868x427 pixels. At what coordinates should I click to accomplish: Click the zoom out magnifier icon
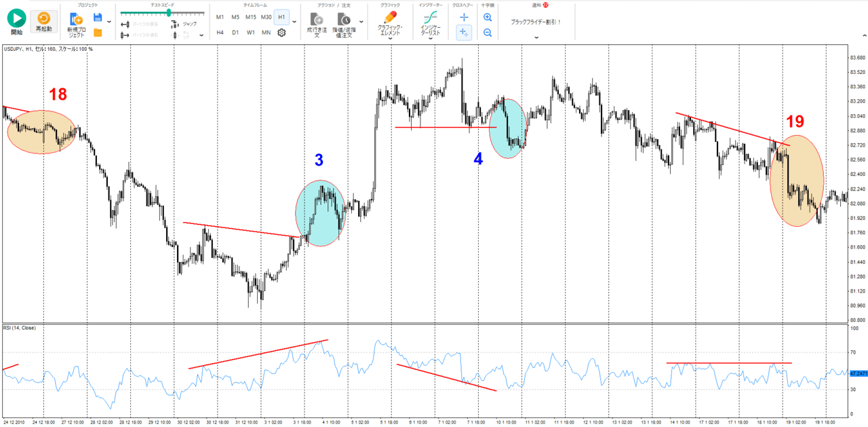[x=488, y=32]
